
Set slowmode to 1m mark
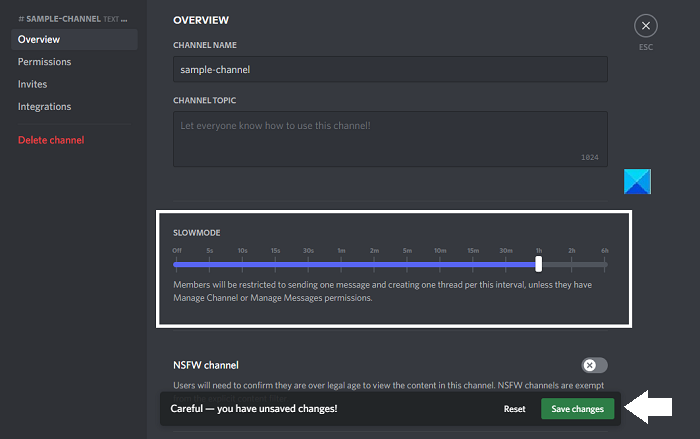[x=341, y=264]
